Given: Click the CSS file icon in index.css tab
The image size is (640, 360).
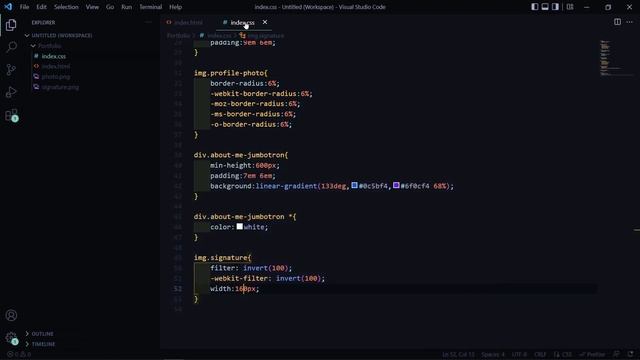Looking at the screenshot, I should [x=225, y=22].
